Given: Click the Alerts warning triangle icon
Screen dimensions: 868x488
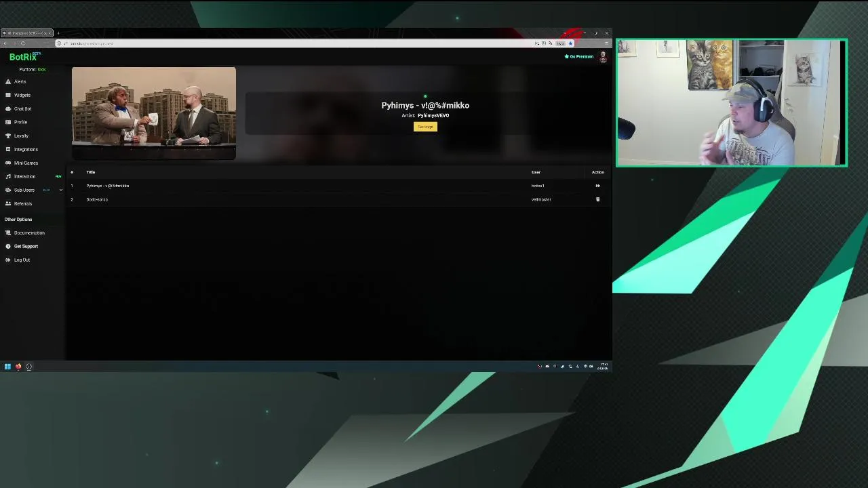Looking at the screenshot, I should 8,81.
